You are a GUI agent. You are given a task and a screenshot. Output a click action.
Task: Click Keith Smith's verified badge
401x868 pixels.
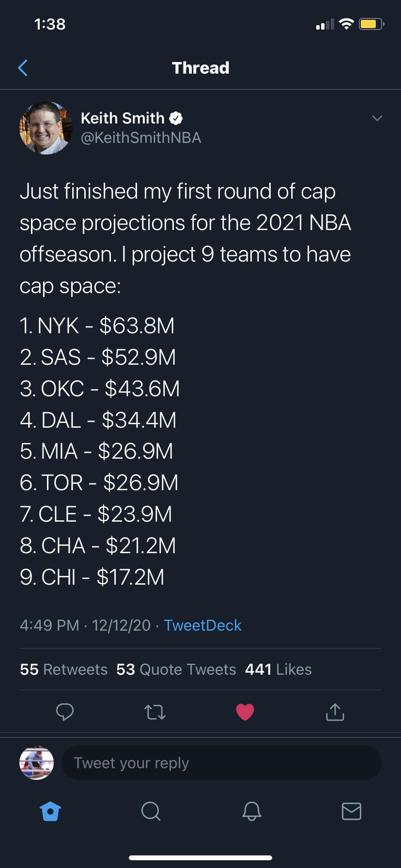[177, 118]
